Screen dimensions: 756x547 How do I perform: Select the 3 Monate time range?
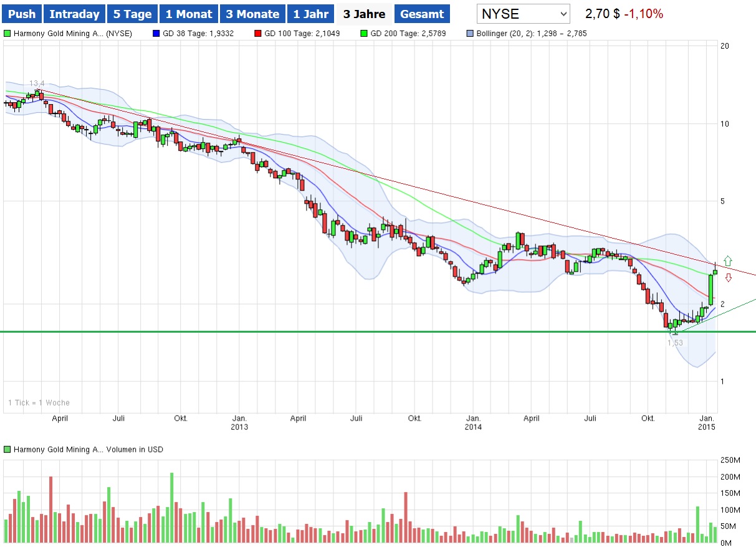click(252, 13)
